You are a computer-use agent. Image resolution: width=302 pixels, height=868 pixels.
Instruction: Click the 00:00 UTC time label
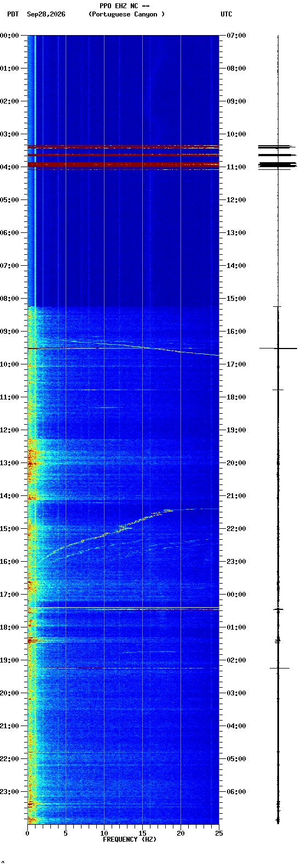236,595
